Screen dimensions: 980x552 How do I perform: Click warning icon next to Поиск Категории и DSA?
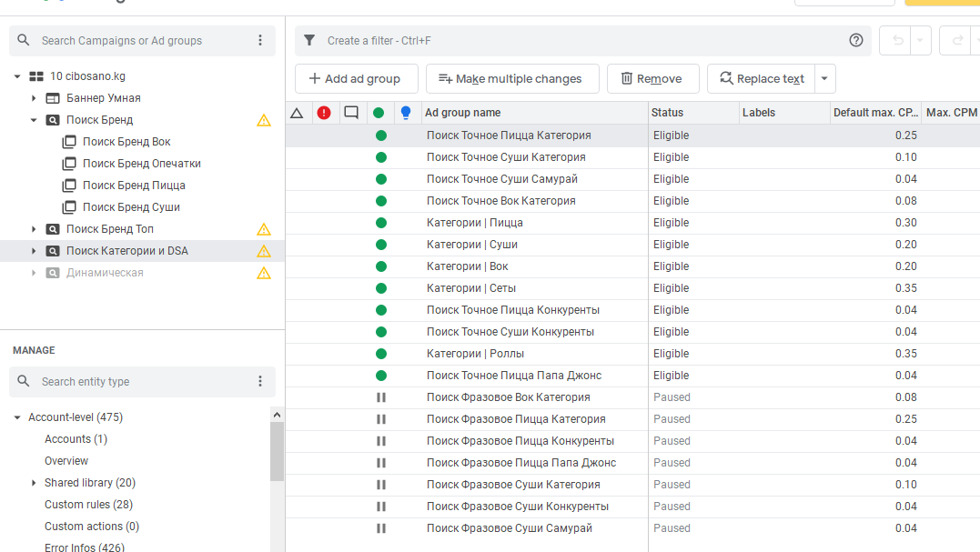tap(264, 252)
